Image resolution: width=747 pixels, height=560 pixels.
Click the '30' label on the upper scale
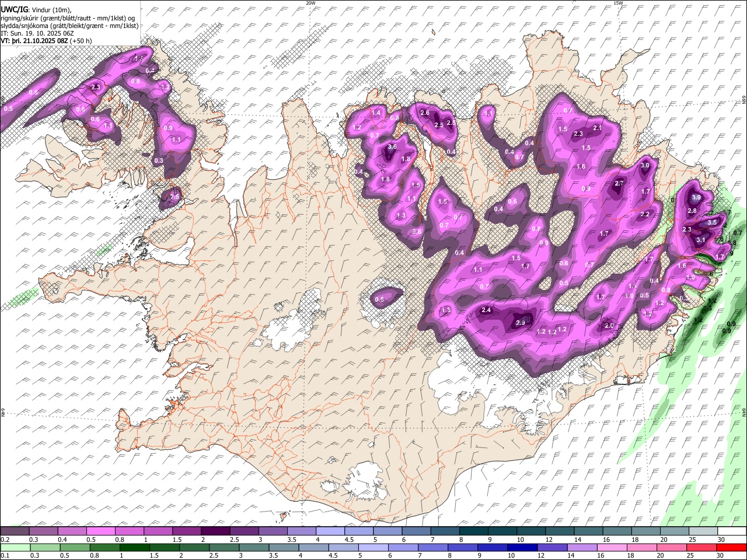721,540
